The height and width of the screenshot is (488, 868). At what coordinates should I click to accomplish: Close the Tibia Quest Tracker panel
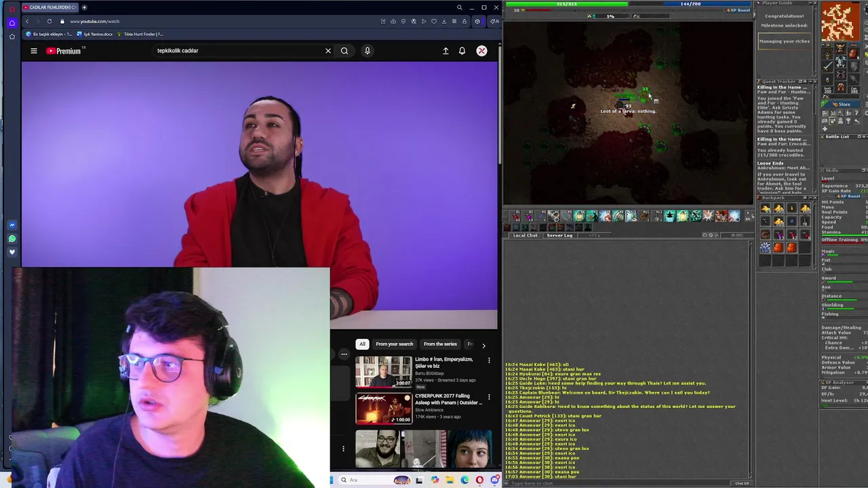click(815, 81)
